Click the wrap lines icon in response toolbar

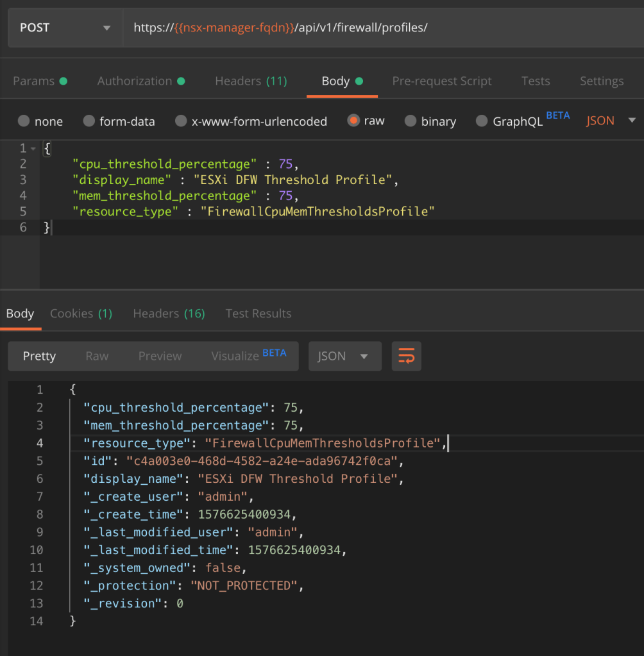[406, 356]
